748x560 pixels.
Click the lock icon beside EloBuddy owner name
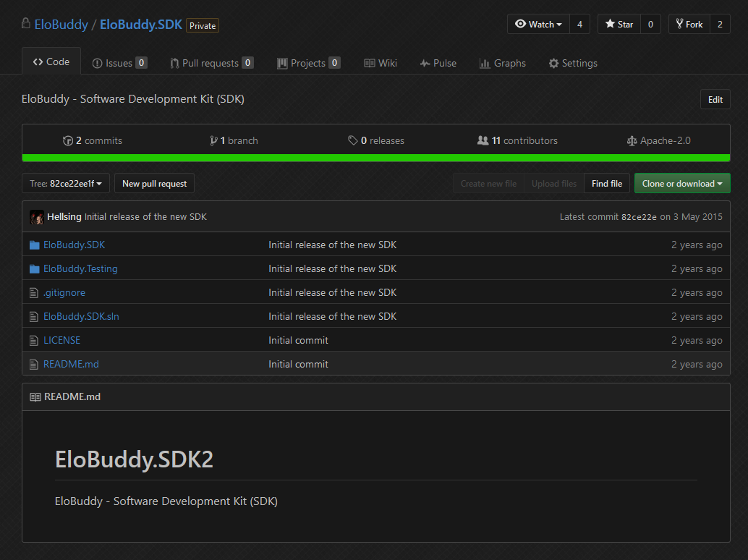pyautogui.click(x=26, y=23)
